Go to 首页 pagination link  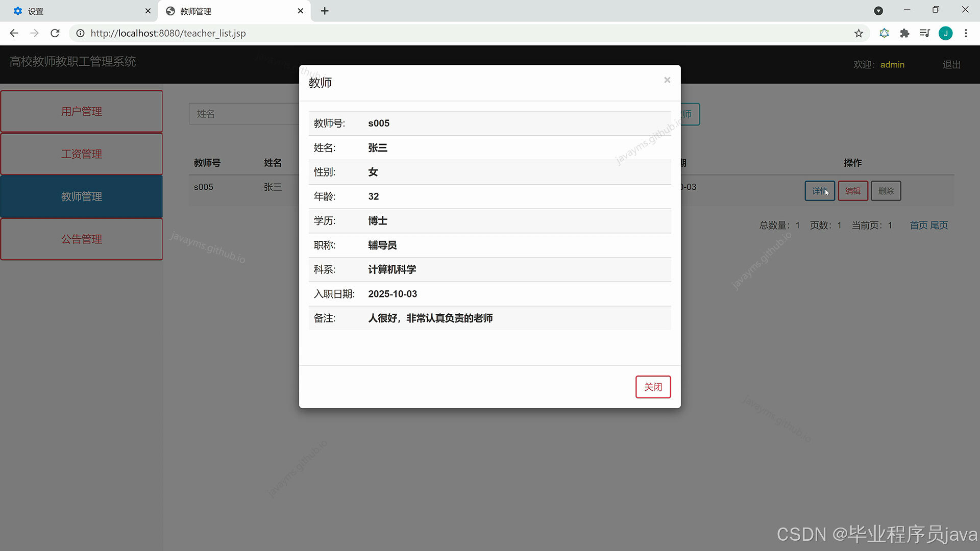[x=919, y=225]
